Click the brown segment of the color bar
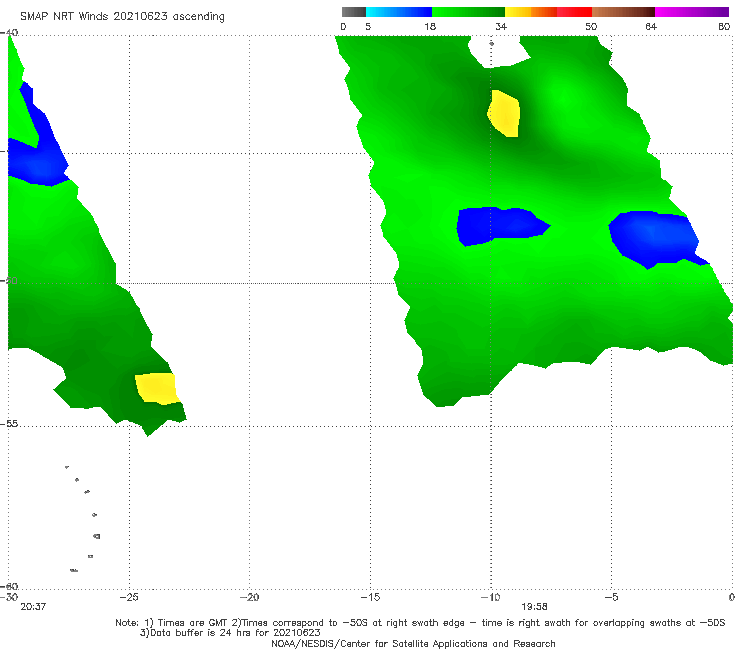740x650 pixels. tap(623, 12)
